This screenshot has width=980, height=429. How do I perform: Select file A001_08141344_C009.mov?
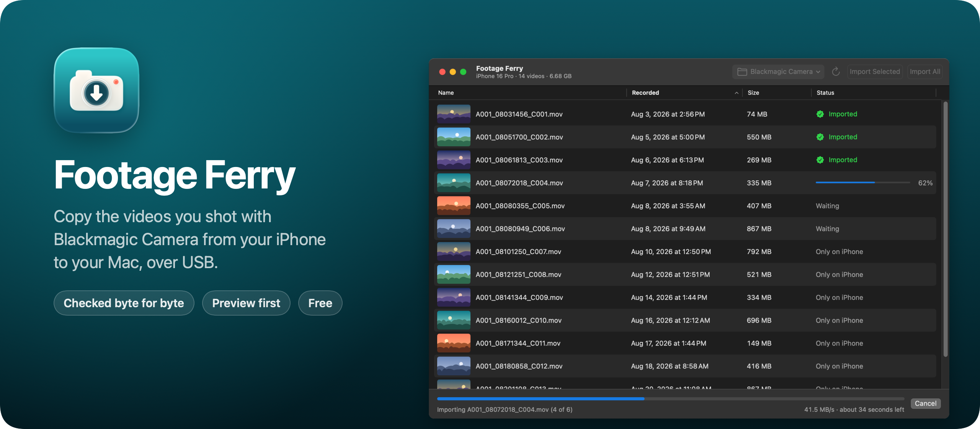click(x=685, y=298)
